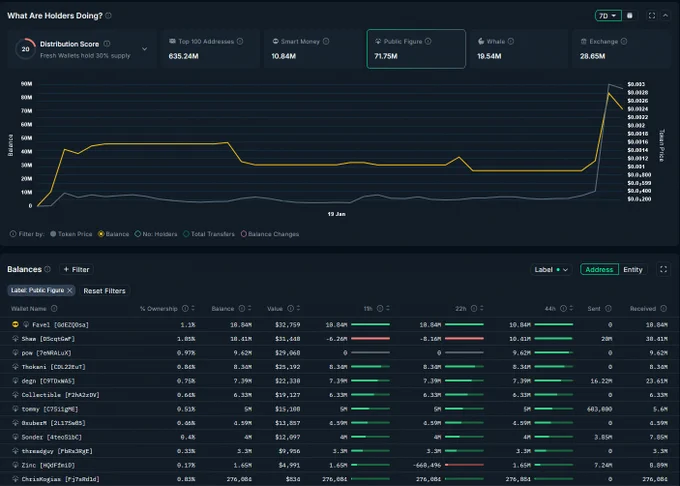Sort by Value column arrows

coord(298,308)
